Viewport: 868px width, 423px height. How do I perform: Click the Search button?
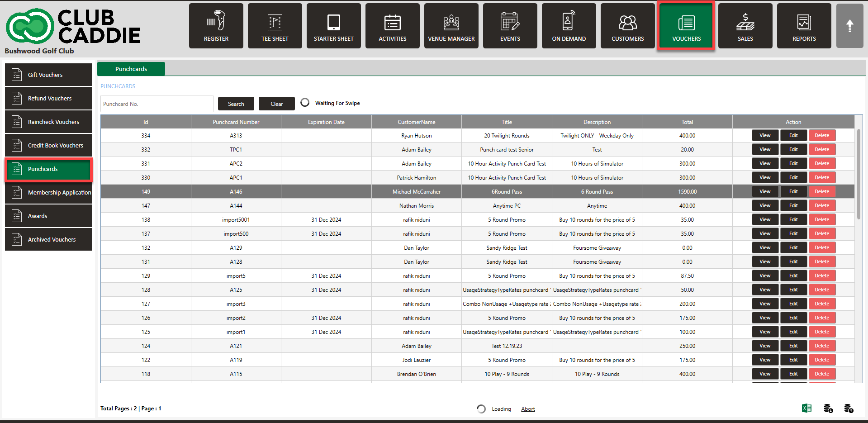coord(236,104)
